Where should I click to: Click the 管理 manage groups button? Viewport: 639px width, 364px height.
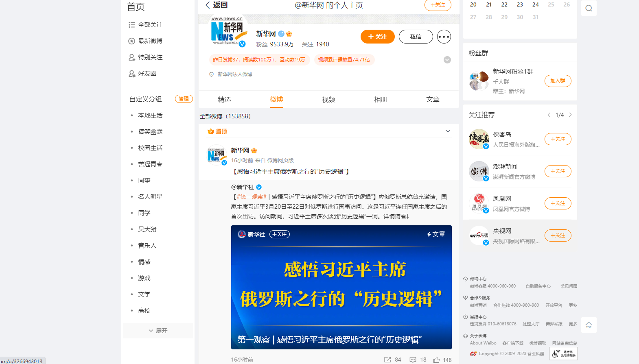(184, 99)
